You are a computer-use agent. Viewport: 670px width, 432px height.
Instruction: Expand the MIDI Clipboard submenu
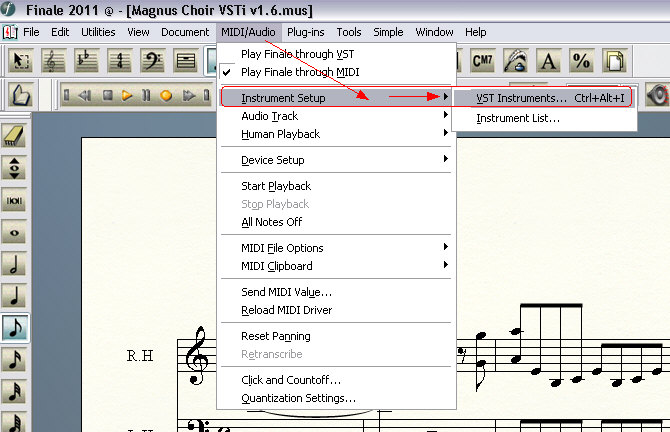[x=336, y=266]
